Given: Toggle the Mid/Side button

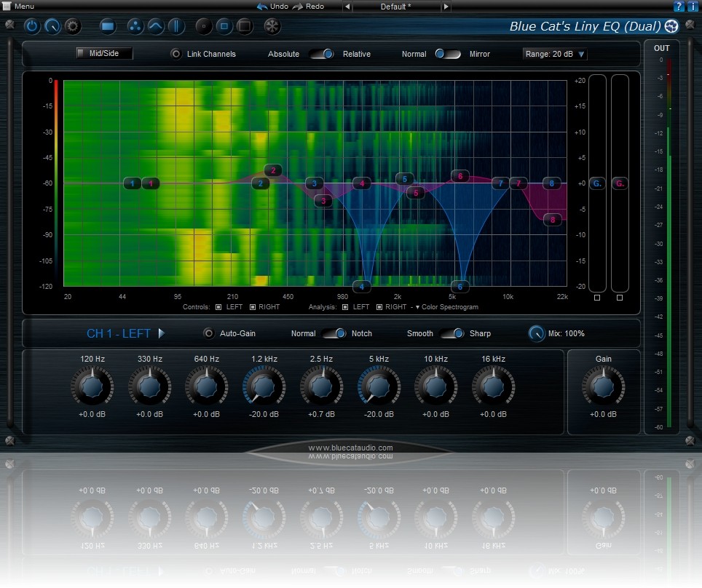Looking at the screenshot, I should 104,53.
